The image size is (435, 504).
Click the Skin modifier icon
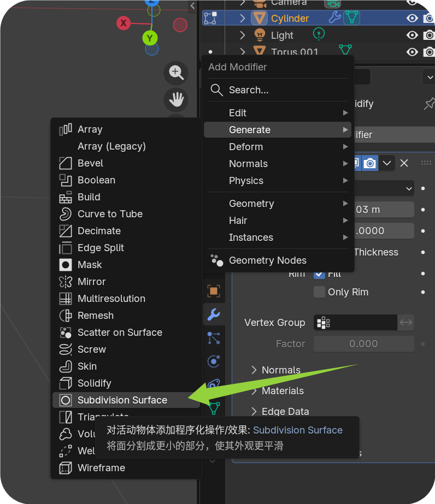click(66, 366)
